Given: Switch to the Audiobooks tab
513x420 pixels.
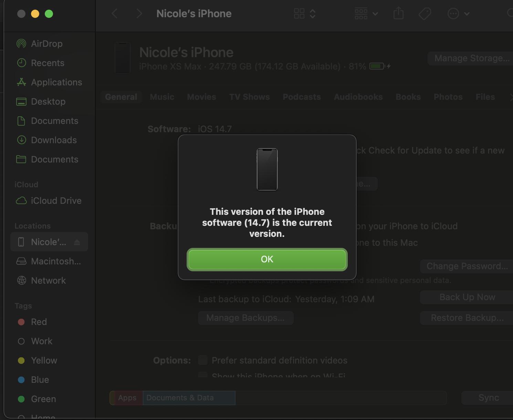Looking at the screenshot, I should click(x=358, y=97).
